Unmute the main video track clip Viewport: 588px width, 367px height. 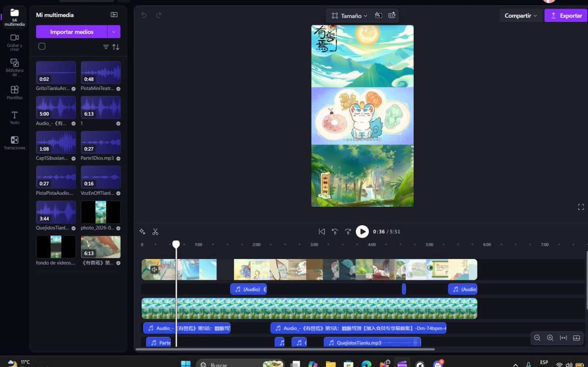pyautogui.click(x=154, y=269)
